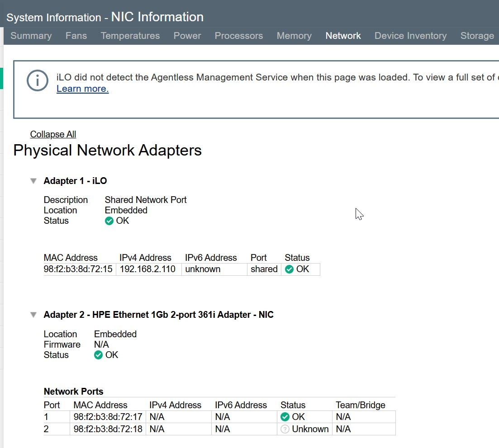Screen dimensions: 499x448
Task: Go to the Temperatures tab
Action: tap(130, 36)
